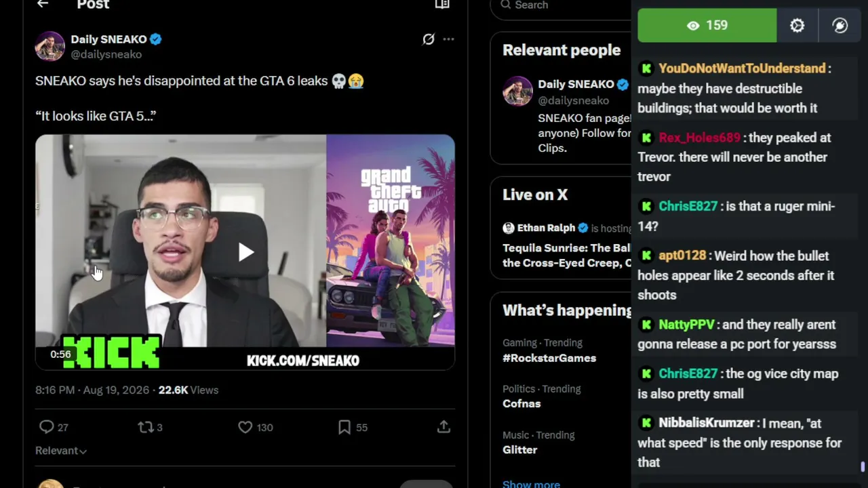Click Show more under What's happening
Screen dimensions: 868x488
[531, 484]
